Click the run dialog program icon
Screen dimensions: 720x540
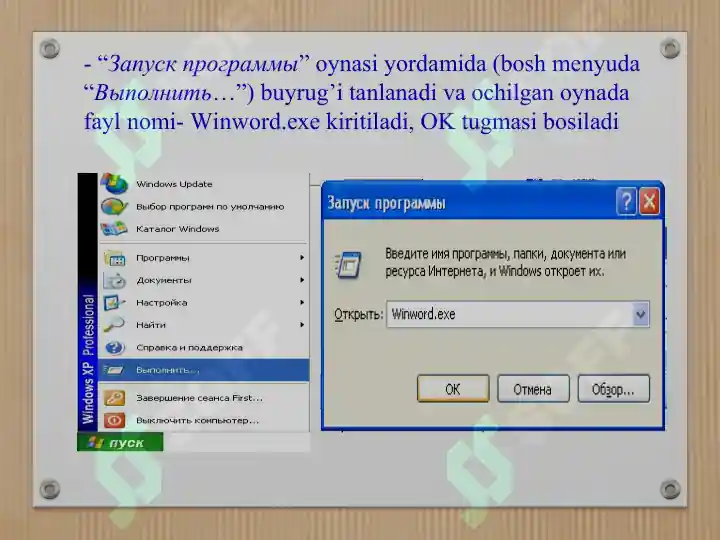coord(348,264)
